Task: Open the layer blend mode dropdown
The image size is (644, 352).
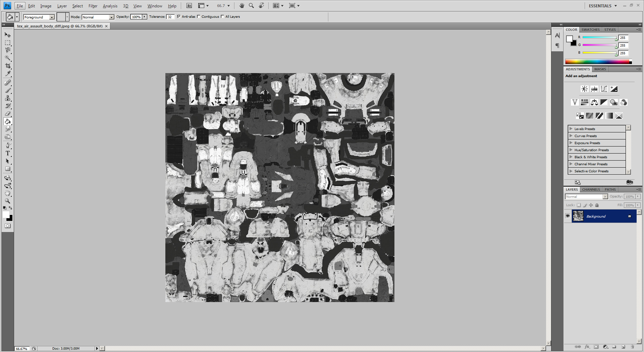Action: (586, 197)
